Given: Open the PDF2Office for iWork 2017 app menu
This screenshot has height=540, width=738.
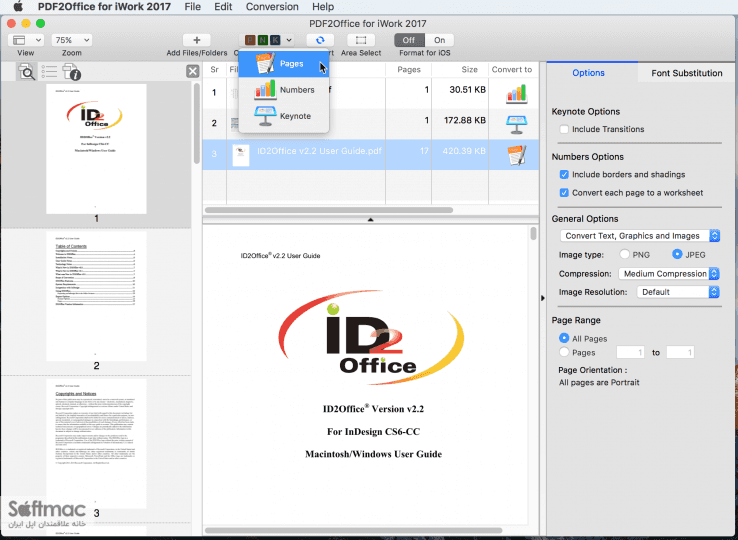Looking at the screenshot, I should coord(104,7).
